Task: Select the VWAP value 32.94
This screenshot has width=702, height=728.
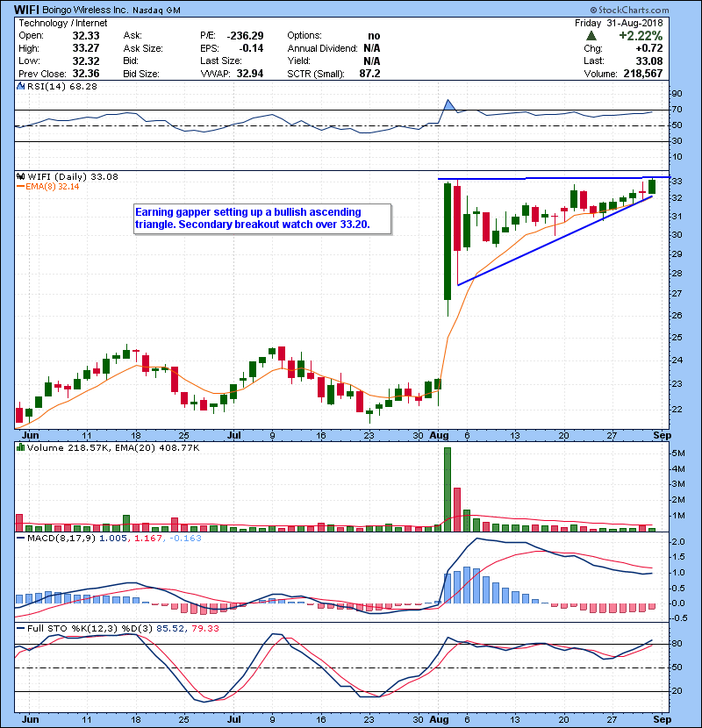Action: pyautogui.click(x=250, y=74)
